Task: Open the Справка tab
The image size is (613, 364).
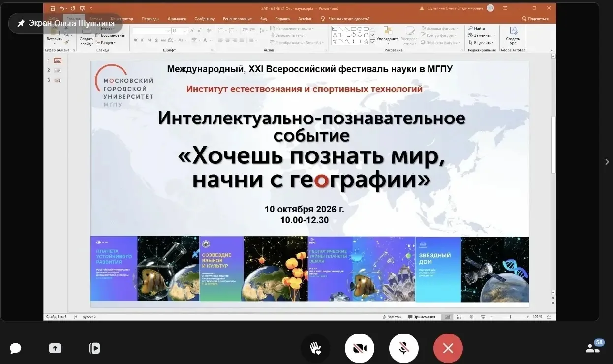Action: (282, 19)
